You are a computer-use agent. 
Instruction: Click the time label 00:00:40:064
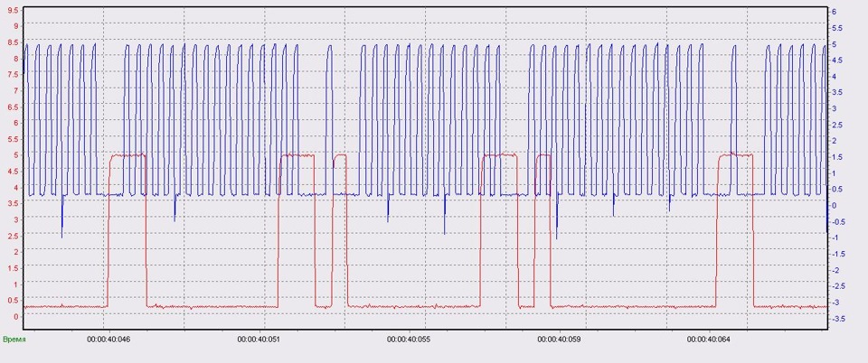coord(709,340)
